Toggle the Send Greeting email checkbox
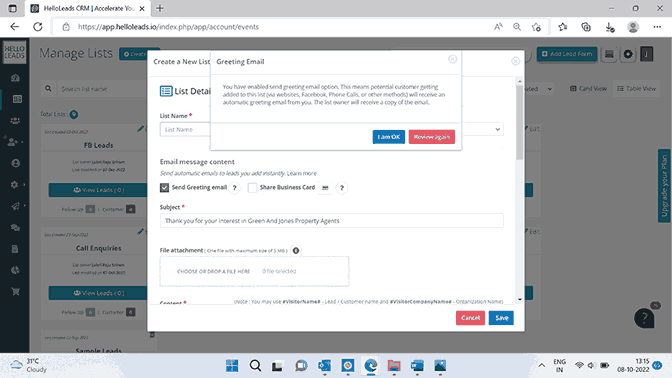 click(x=165, y=187)
